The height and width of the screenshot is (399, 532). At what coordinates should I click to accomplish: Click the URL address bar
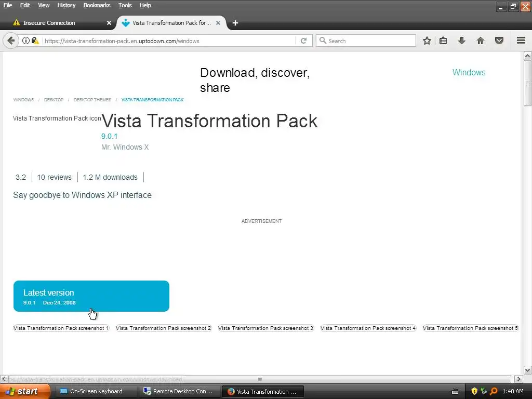pyautogui.click(x=168, y=41)
